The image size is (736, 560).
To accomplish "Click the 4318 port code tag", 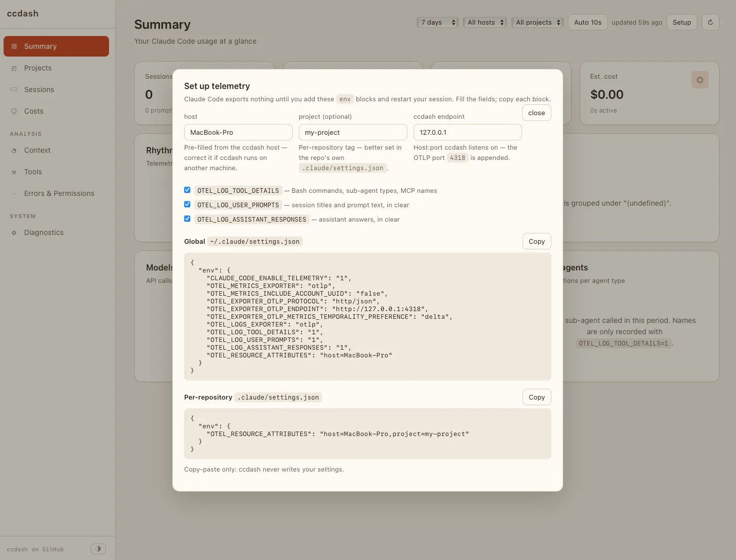I will click(457, 158).
